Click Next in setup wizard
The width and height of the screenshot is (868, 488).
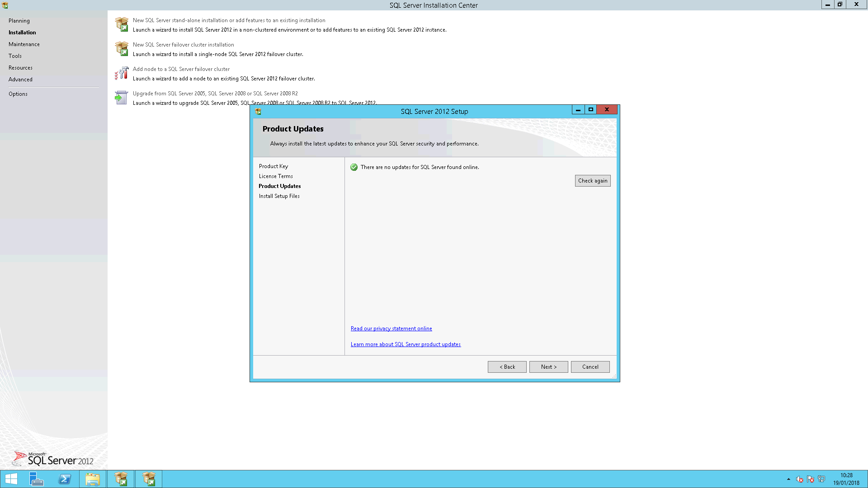549,367
